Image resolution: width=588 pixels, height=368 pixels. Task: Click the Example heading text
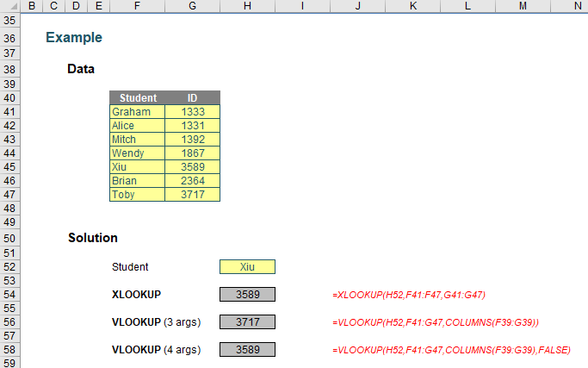coord(73,38)
